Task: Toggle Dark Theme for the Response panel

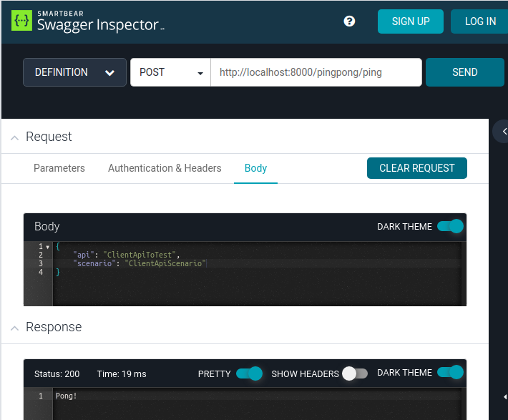Action: [x=450, y=373]
